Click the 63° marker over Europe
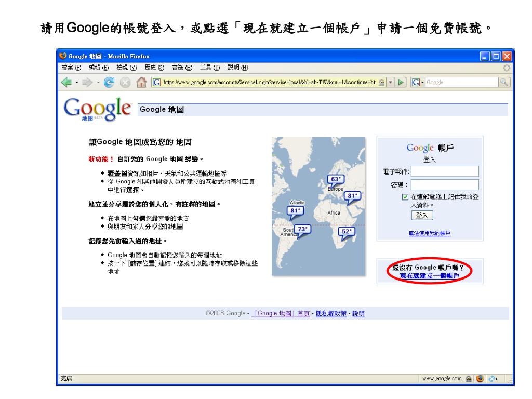 336,180
